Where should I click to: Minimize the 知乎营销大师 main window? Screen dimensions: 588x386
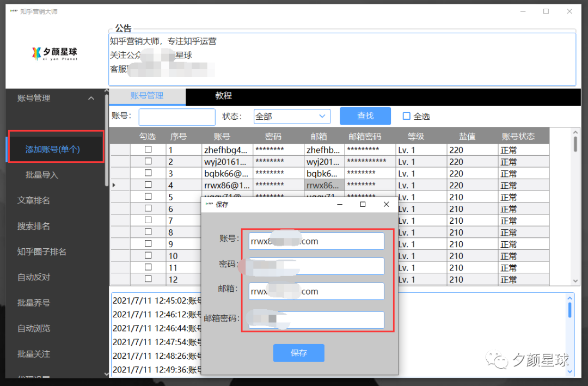point(523,11)
